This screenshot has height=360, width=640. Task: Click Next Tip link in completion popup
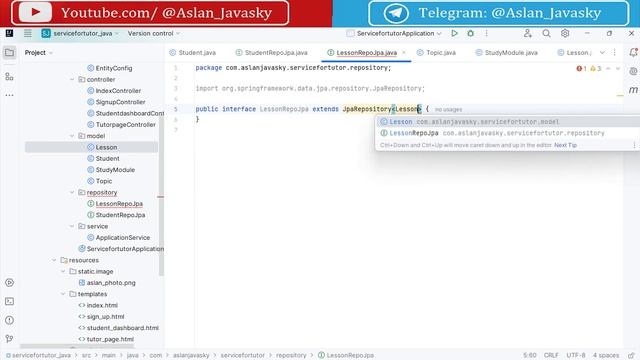[x=565, y=145]
